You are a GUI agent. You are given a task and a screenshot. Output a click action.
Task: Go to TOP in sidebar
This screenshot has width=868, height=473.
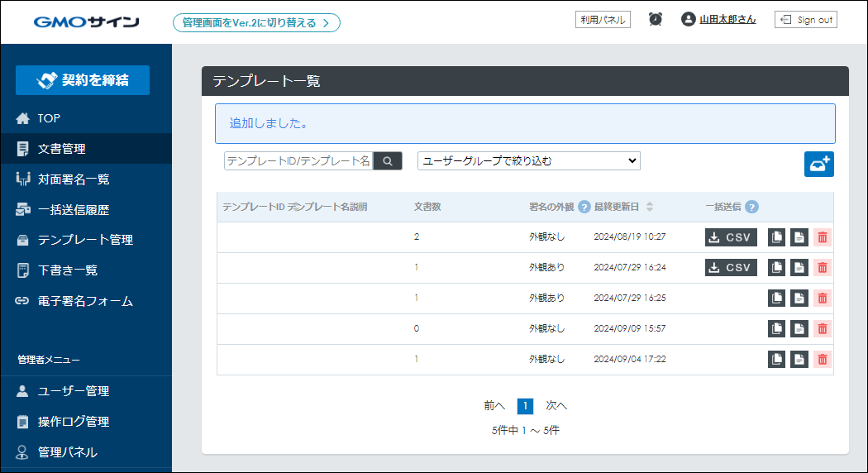click(x=86, y=118)
